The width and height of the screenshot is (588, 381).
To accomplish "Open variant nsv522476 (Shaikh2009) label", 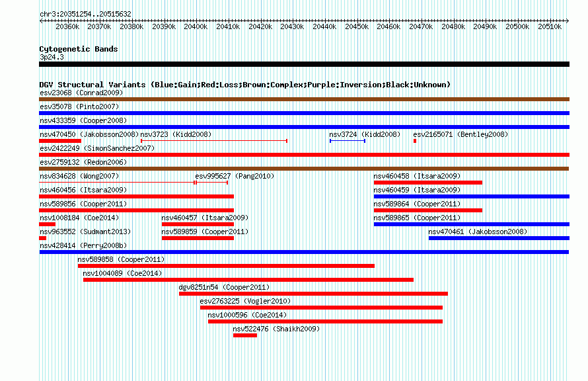I will (276, 329).
